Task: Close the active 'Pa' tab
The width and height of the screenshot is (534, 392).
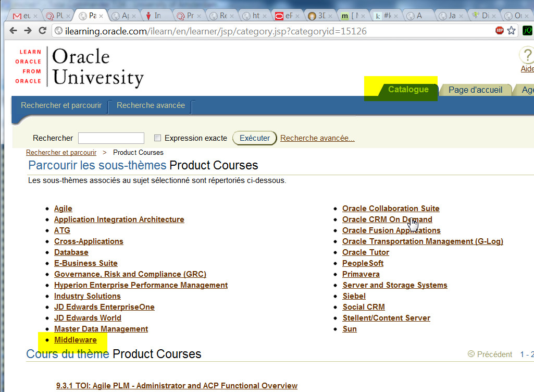Action: click(x=101, y=16)
